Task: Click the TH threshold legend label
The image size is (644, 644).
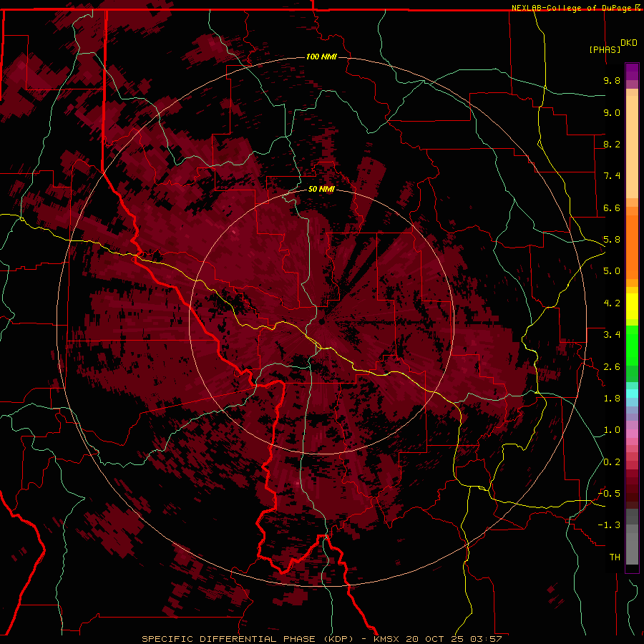Action: pyautogui.click(x=615, y=557)
